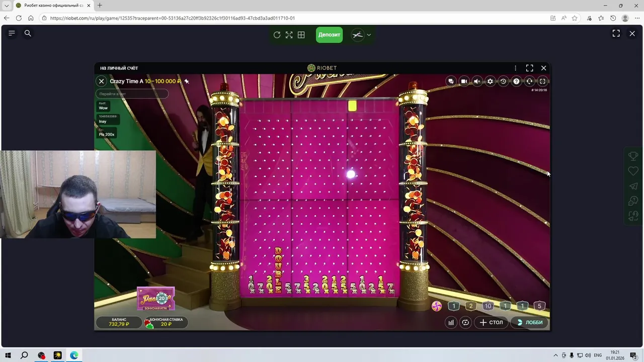Open the profile dropdown chevron

click(369, 35)
